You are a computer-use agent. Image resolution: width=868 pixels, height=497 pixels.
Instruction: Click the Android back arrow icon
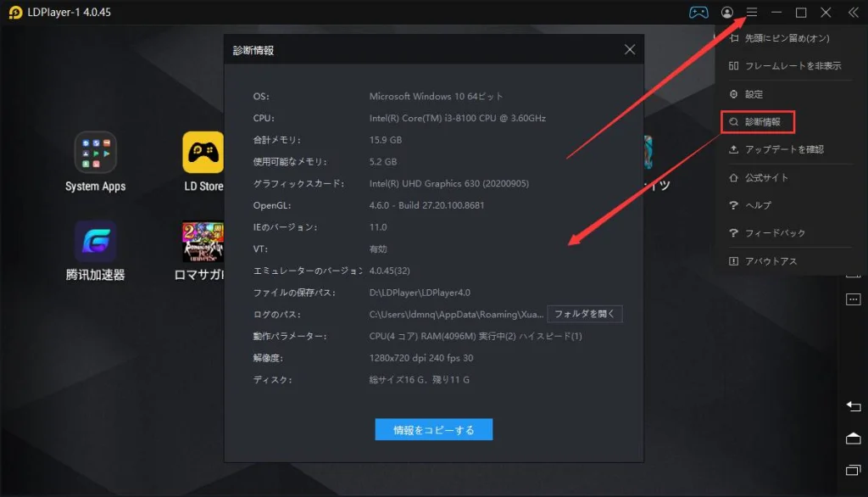(853, 407)
